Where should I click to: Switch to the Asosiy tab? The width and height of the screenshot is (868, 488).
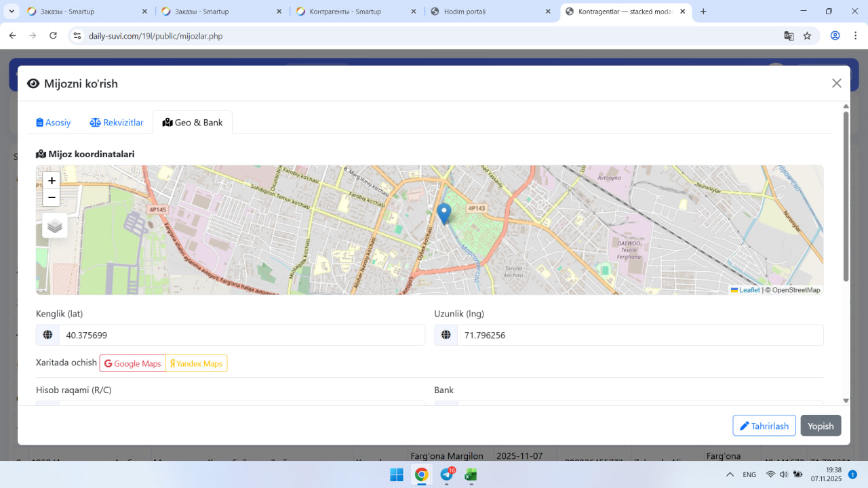pyautogui.click(x=54, y=123)
